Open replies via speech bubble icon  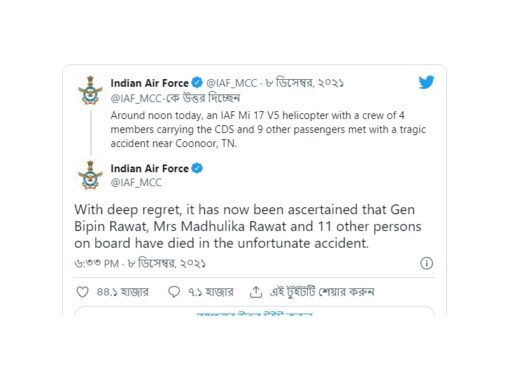click(x=174, y=292)
